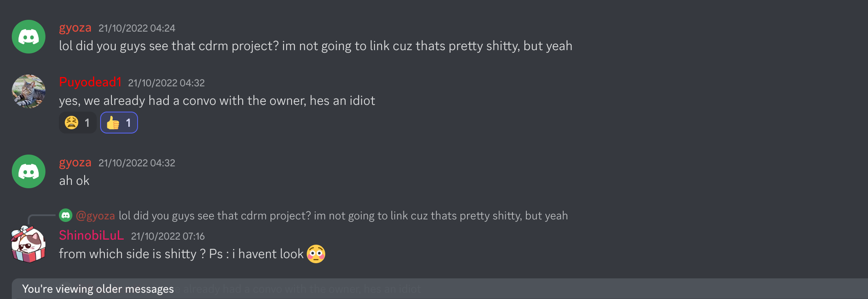Click the @gyoza mention in reply
Image resolution: width=868 pixels, height=299 pixels.
point(96,216)
